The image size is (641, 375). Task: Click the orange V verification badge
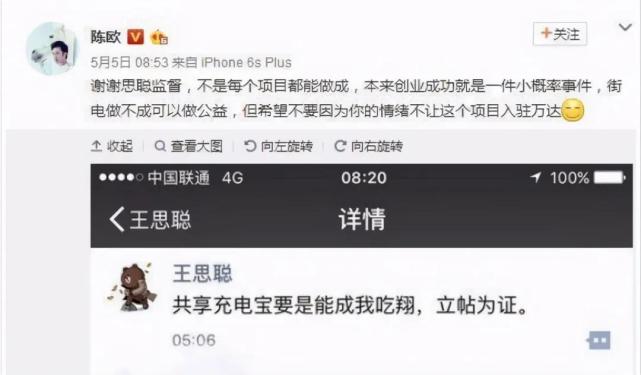click(x=135, y=37)
